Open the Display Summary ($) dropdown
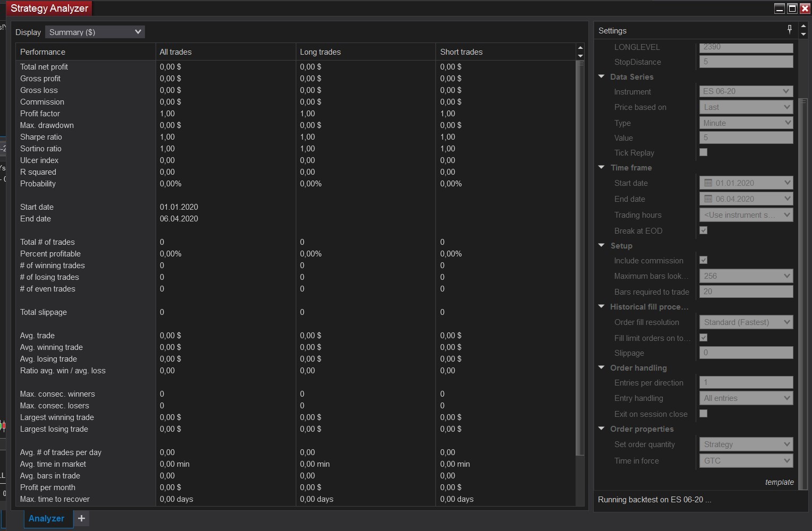Image resolution: width=812 pixels, height=531 pixels. [x=95, y=32]
